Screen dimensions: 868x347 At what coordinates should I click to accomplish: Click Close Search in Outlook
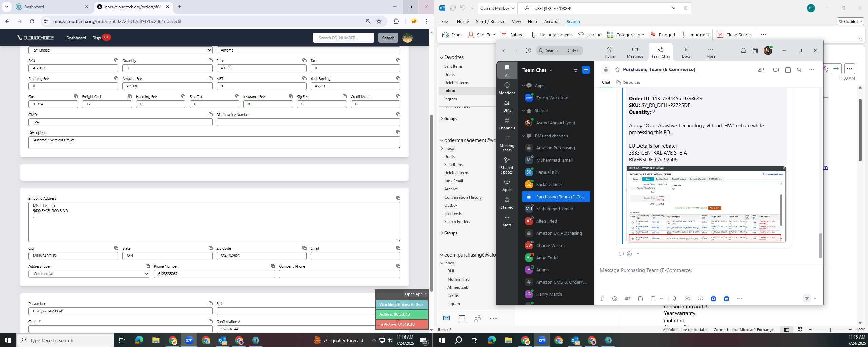coord(734,35)
